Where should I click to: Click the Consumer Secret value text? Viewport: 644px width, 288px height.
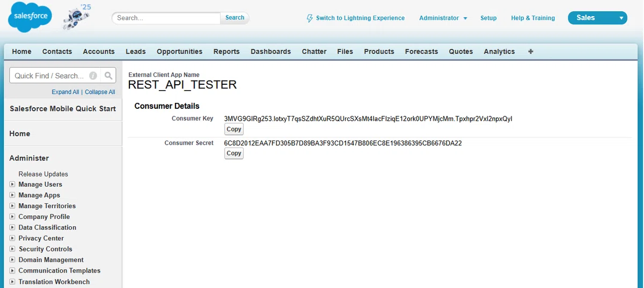pos(343,143)
